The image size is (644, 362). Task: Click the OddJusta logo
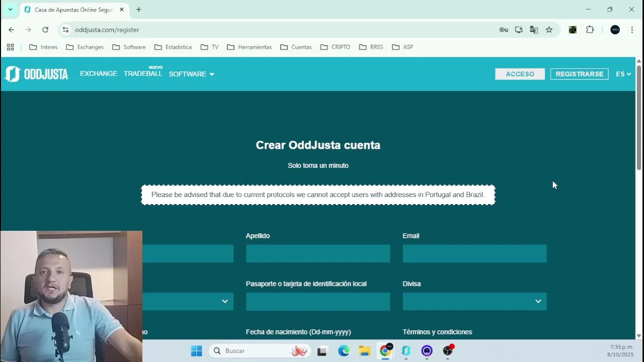36,74
